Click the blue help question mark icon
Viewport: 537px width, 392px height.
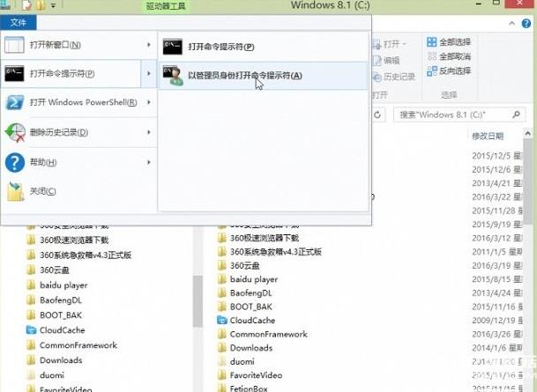pos(15,162)
